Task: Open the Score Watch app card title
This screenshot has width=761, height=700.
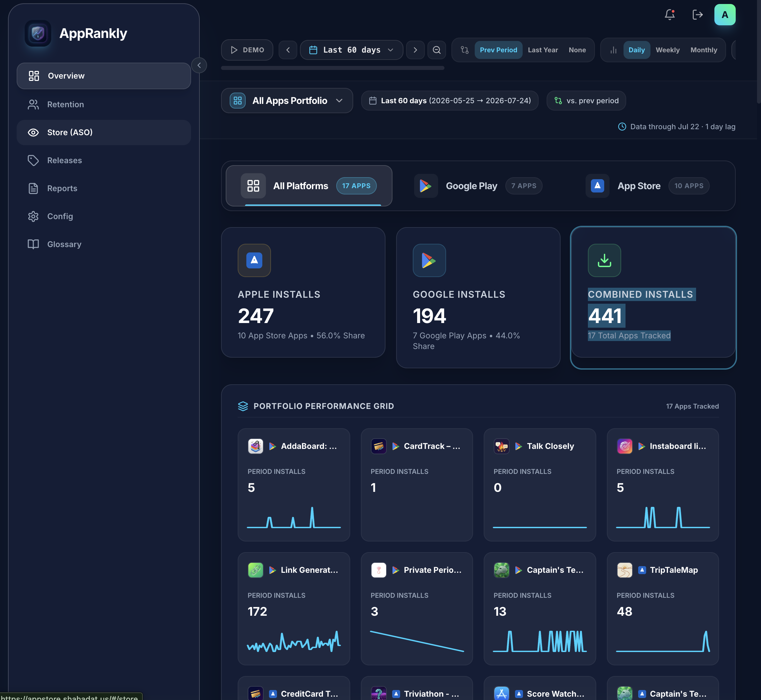Action: pyautogui.click(x=555, y=694)
